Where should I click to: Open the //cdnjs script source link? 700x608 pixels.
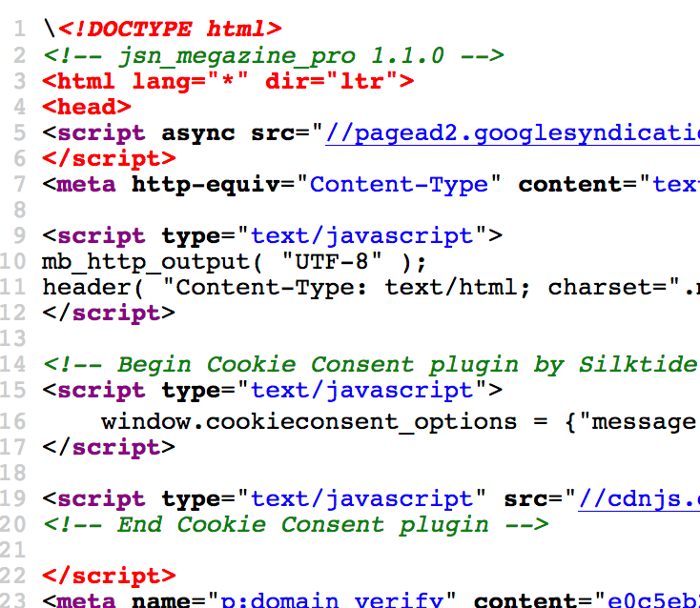click(639, 499)
